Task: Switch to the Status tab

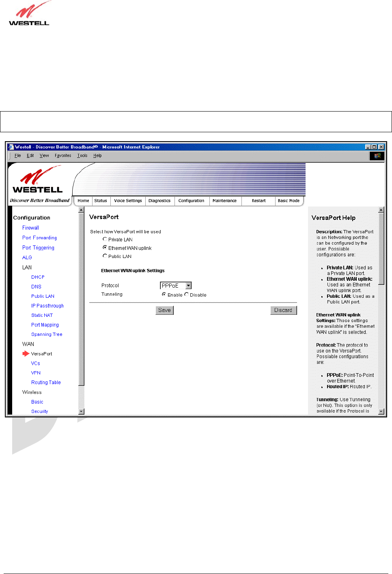Action: pos(101,201)
